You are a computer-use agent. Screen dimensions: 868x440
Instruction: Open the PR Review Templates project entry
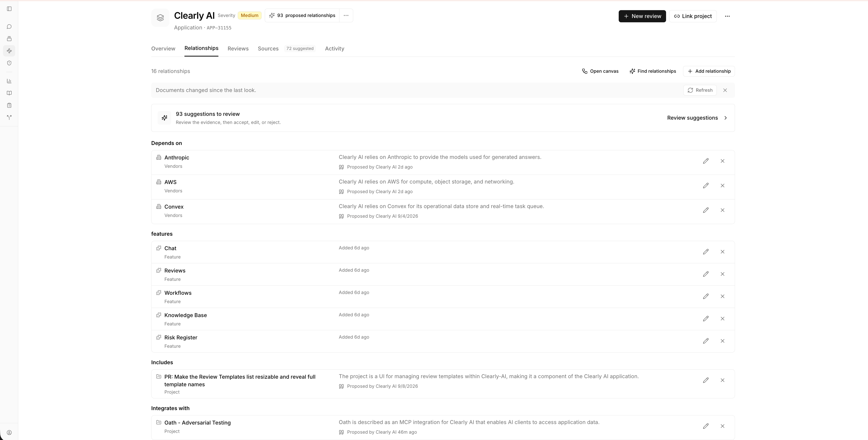pyautogui.click(x=240, y=381)
